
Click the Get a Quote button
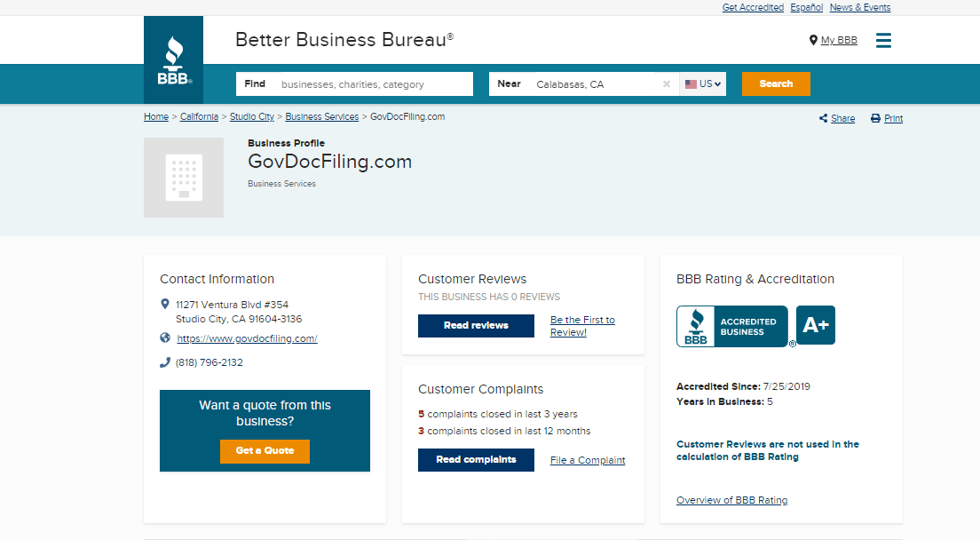pyautogui.click(x=265, y=450)
